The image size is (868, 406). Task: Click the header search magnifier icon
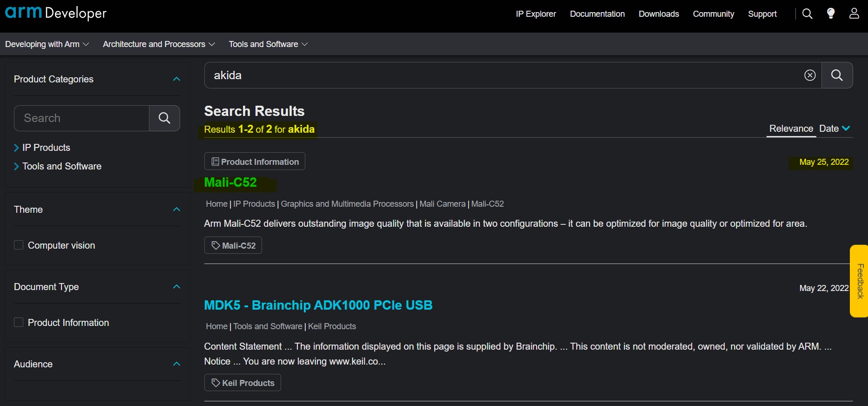807,14
